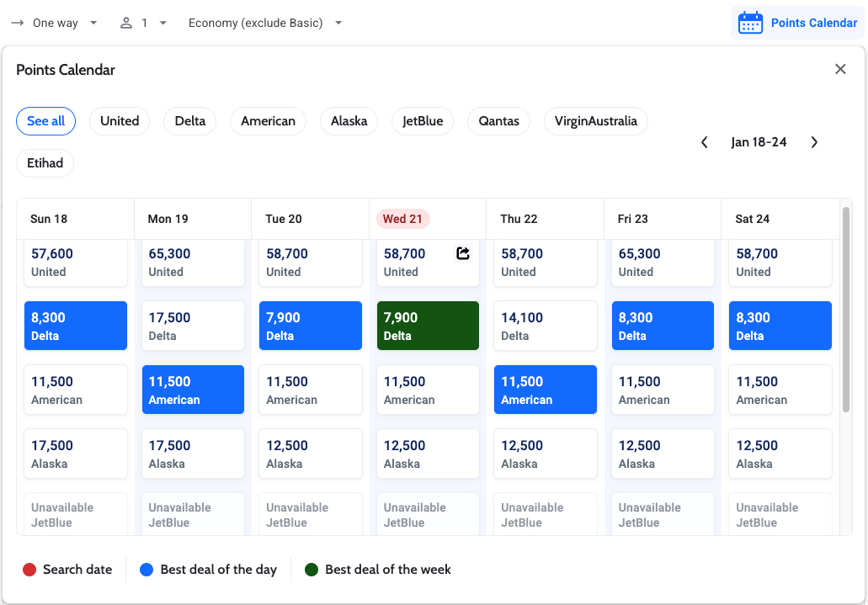Choose the 11,500 American fare on Mon 19
Screen dimensions: 868x605
[x=193, y=390]
